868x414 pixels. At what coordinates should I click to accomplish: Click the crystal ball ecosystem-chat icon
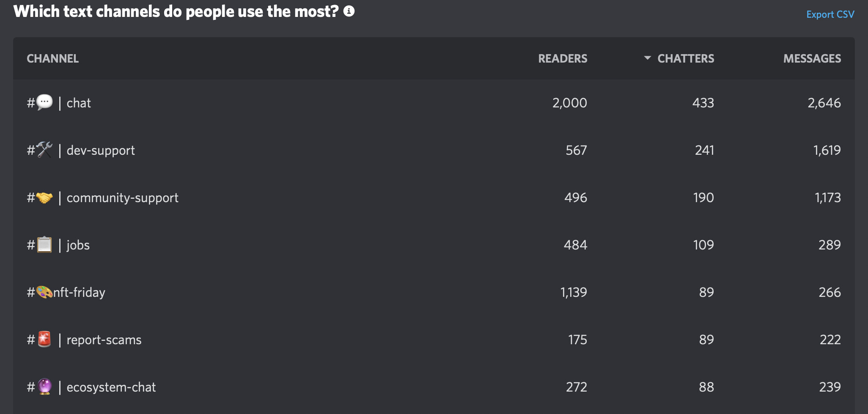(x=44, y=387)
